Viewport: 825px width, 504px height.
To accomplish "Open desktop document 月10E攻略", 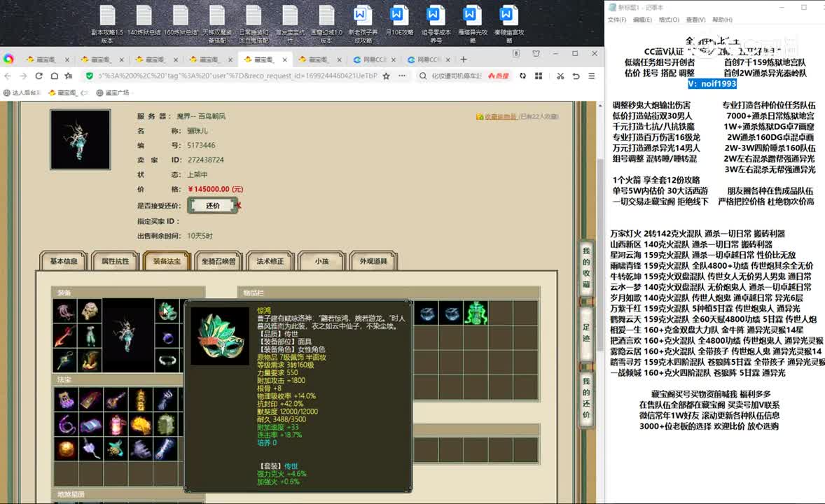I will point(398,21).
